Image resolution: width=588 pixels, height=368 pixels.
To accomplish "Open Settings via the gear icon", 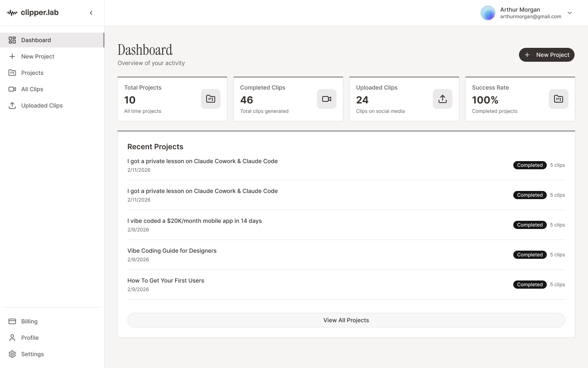I will click(12, 354).
